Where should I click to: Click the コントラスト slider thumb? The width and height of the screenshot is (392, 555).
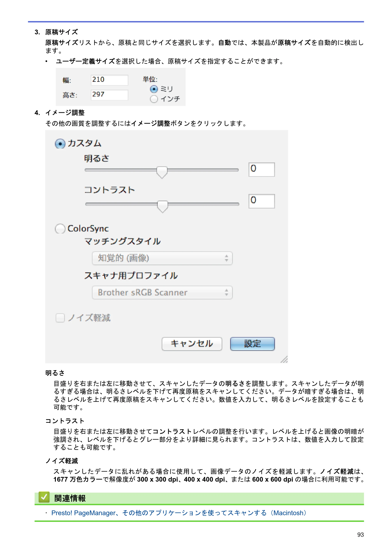tap(162, 206)
